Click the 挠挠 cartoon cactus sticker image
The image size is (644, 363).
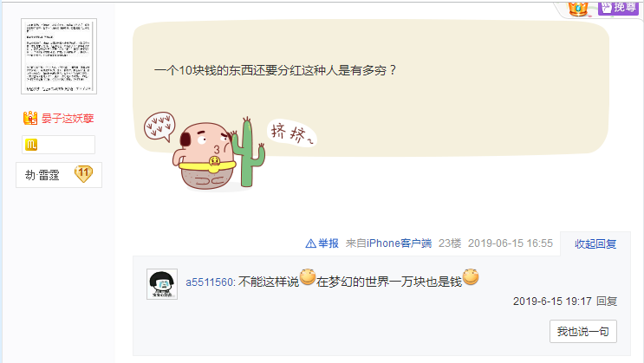pyautogui.click(x=230, y=151)
